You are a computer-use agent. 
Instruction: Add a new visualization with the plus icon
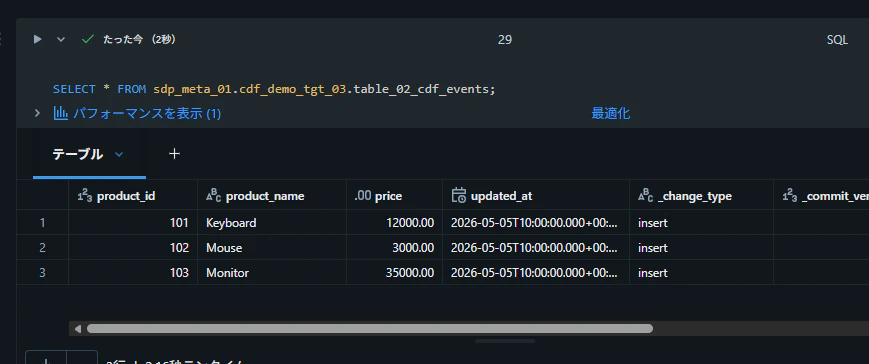tap(174, 153)
